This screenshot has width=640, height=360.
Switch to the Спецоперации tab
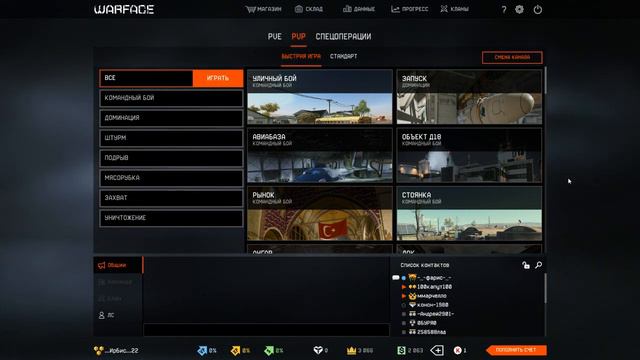pyautogui.click(x=343, y=37)
